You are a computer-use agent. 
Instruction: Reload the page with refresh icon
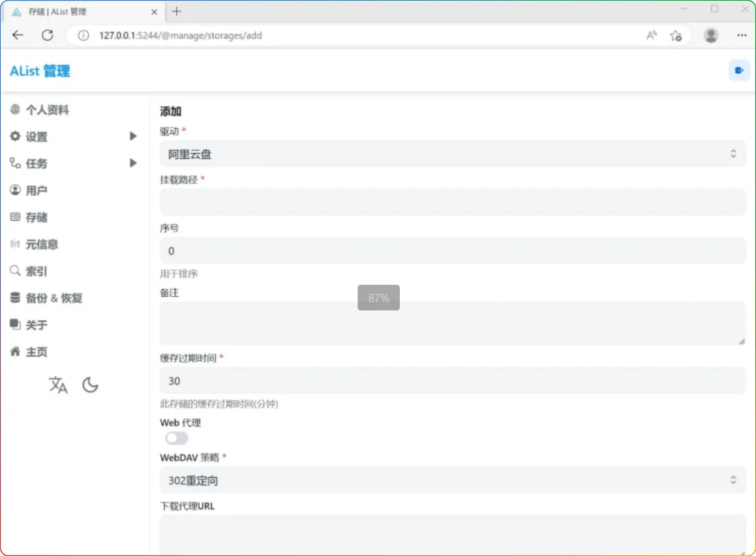click(47, 35)
